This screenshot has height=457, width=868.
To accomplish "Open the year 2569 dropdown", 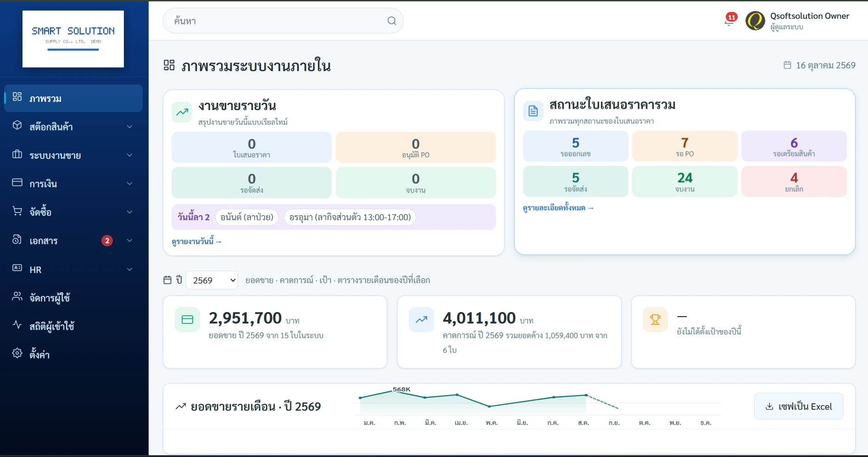I will pos(211,280).
